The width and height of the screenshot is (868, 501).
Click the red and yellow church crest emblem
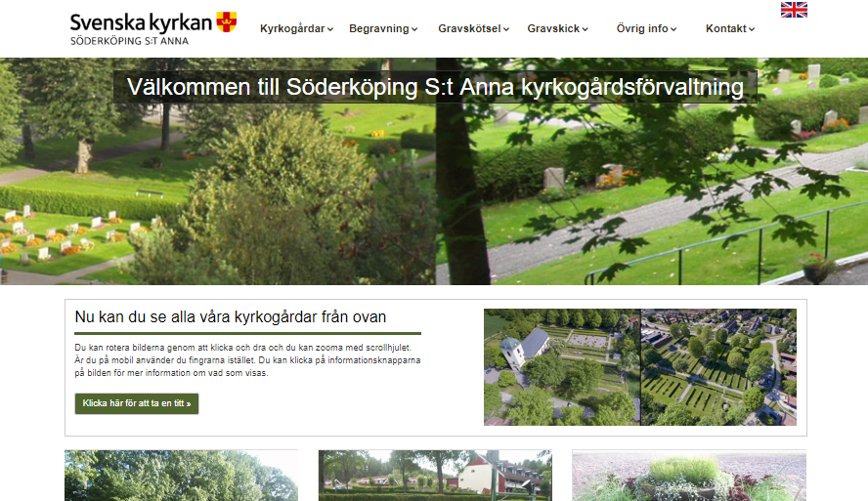point(227,21)
